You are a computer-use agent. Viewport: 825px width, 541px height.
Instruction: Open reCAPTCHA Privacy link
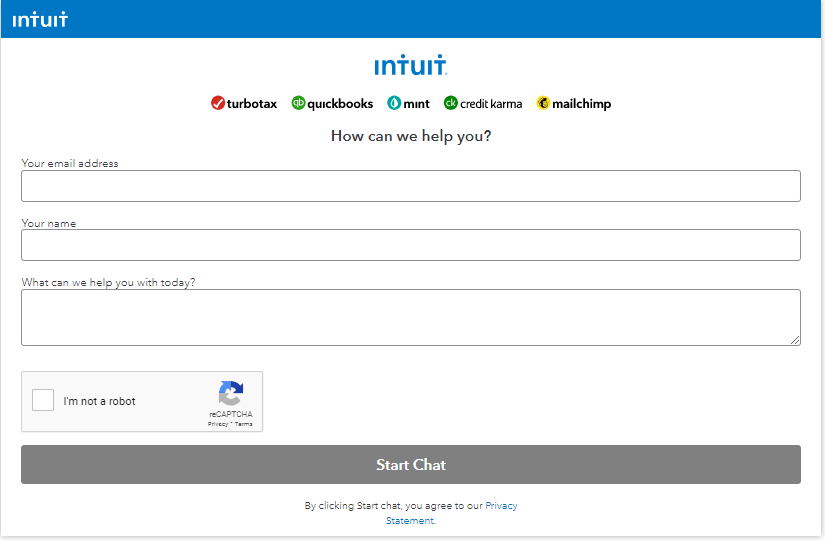coord(218,424)
